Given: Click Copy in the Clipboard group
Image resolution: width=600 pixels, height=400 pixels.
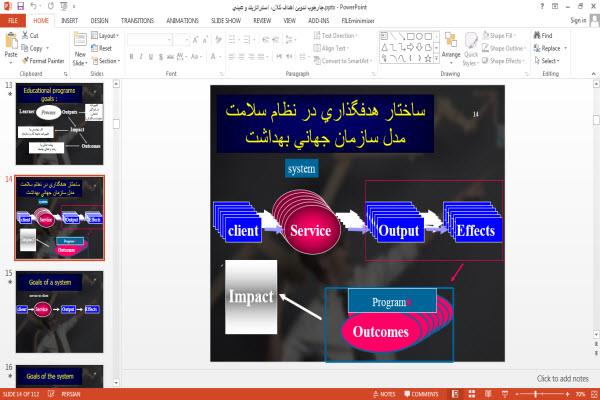Looking at the screenshot, I should click(32, 48).
